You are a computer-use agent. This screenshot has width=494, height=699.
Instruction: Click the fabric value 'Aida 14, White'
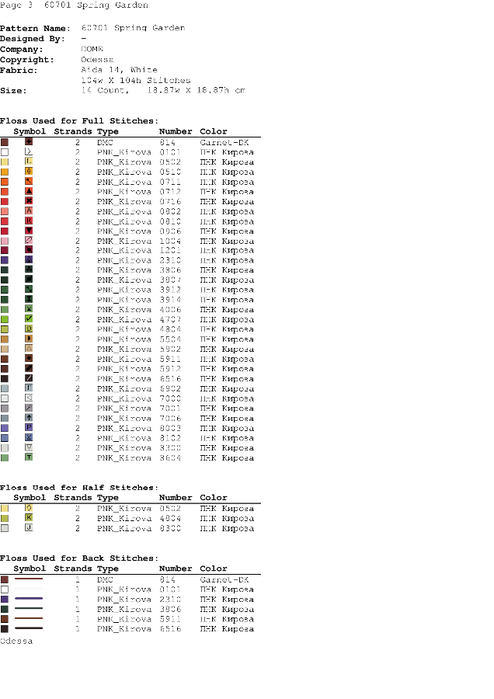[119, 70]
